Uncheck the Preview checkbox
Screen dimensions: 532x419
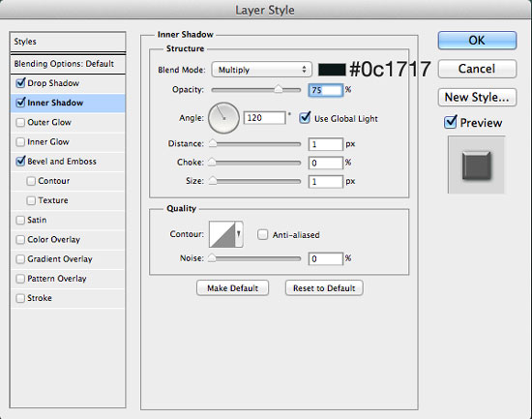click(450, 122)
